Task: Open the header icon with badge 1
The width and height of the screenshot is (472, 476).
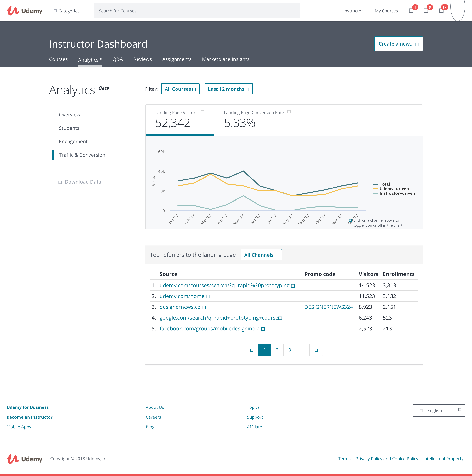Action: click(411, 11)
